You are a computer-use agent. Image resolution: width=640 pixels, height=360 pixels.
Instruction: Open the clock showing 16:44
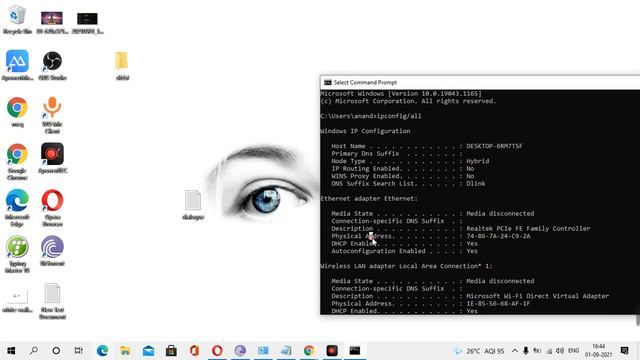click(x=598, y=351)
